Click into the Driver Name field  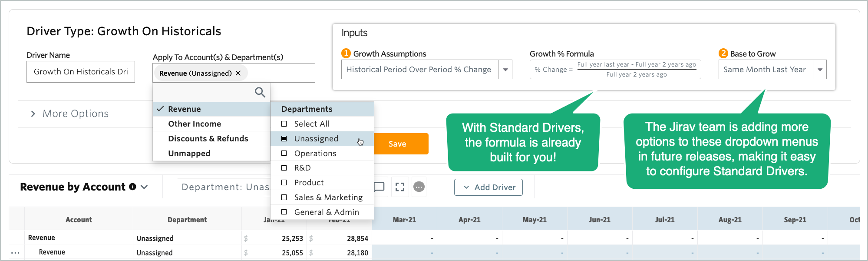pos(81,72)
